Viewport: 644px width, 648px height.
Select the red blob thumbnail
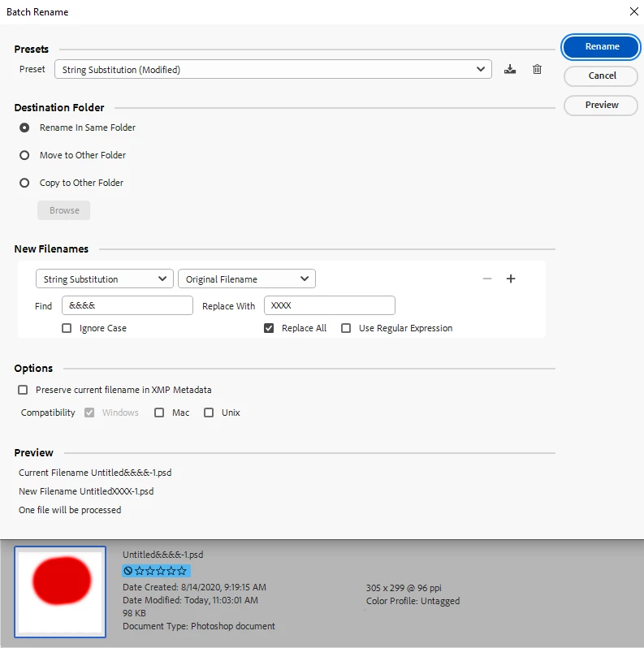[60, 592]
